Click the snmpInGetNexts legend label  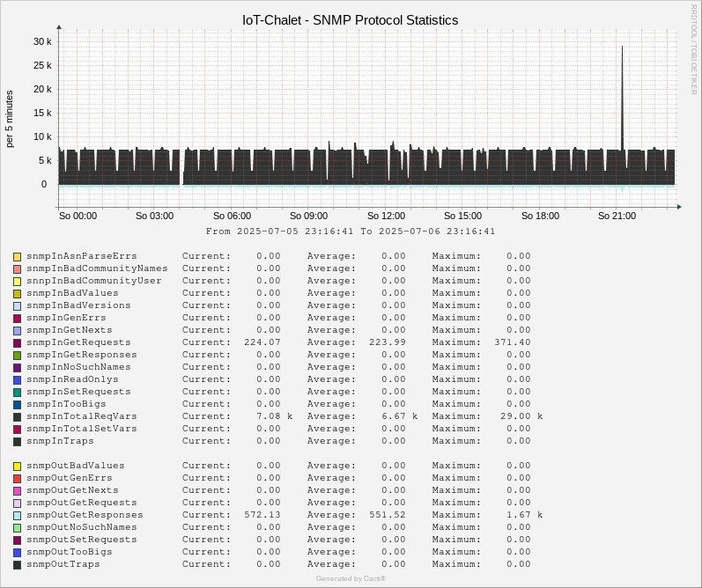pyautogui.click(x=70, y=330)
